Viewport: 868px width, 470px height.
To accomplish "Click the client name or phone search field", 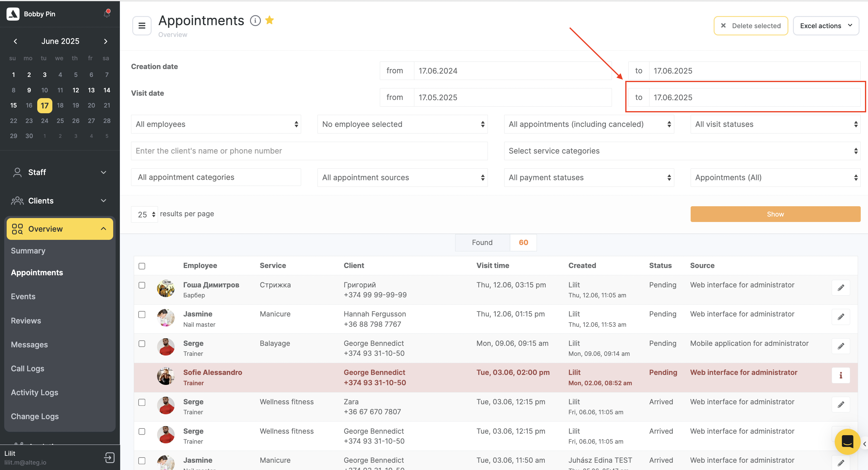I will click(x=309, y=151).
